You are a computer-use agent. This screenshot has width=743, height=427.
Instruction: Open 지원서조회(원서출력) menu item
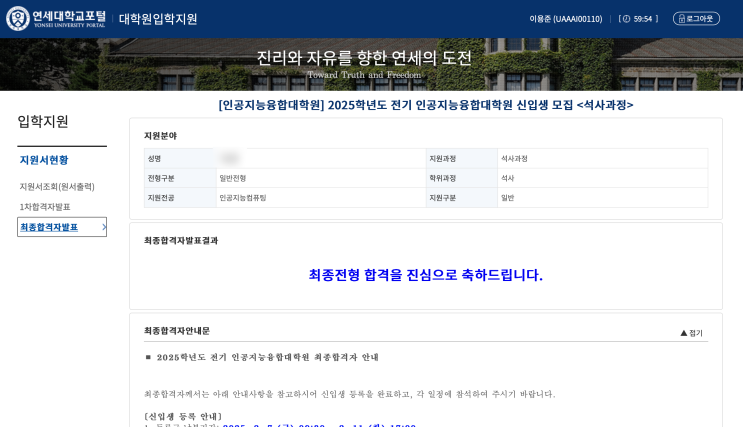click(57, 187)
